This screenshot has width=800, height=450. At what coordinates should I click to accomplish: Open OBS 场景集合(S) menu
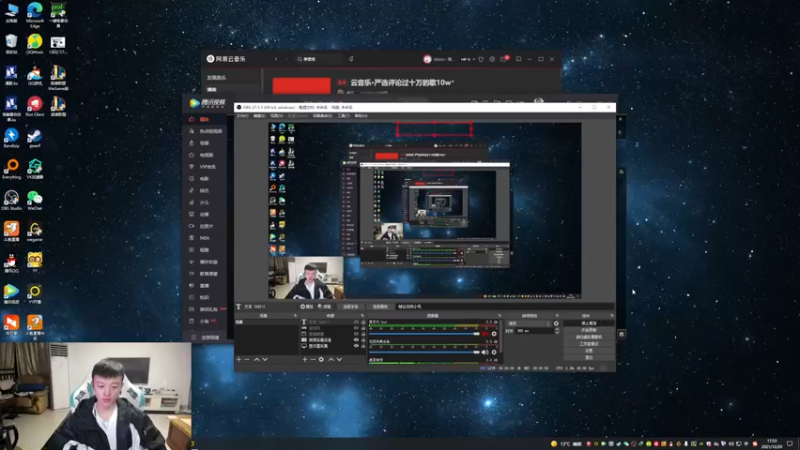(322, 116)
